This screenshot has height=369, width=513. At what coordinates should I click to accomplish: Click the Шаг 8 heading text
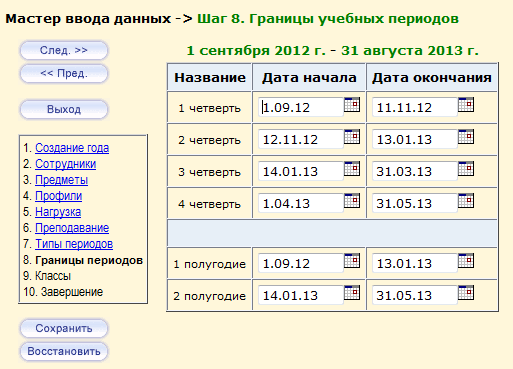click(x=328, y=19)
